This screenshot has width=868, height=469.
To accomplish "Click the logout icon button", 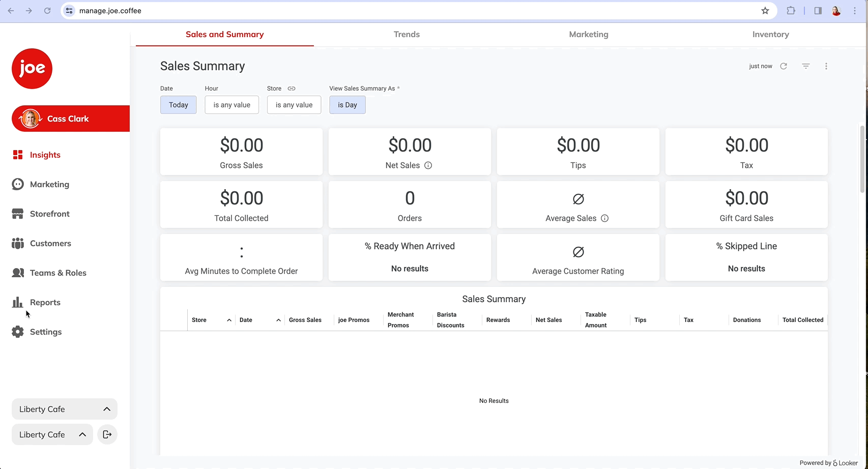I will 107,434.
